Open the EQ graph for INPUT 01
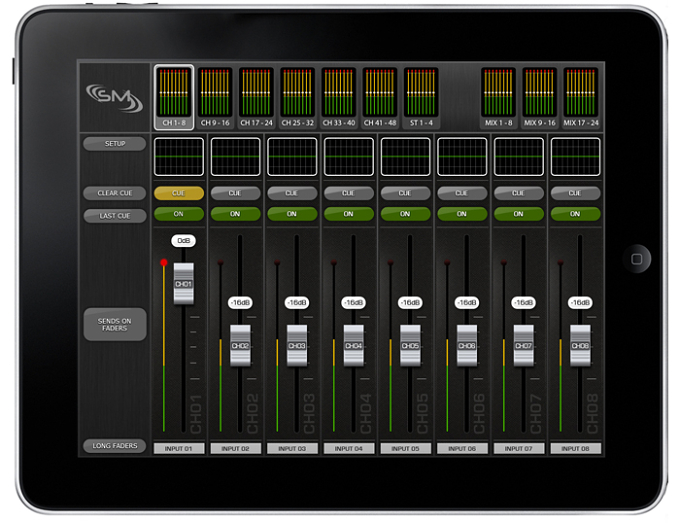This screenshot has width=680, height=523. pos(179,157)
